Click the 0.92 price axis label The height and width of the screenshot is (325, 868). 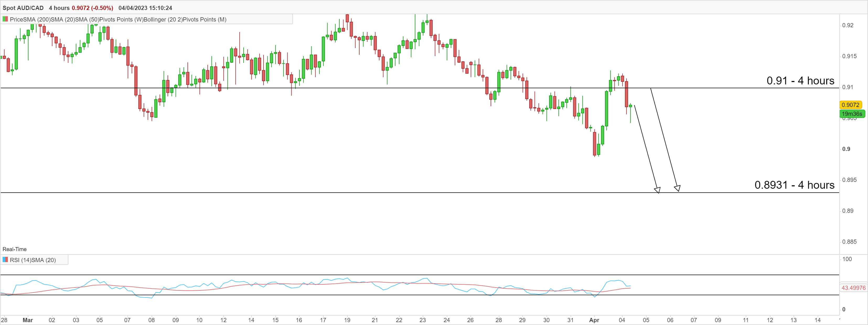[x=848, y=25]
